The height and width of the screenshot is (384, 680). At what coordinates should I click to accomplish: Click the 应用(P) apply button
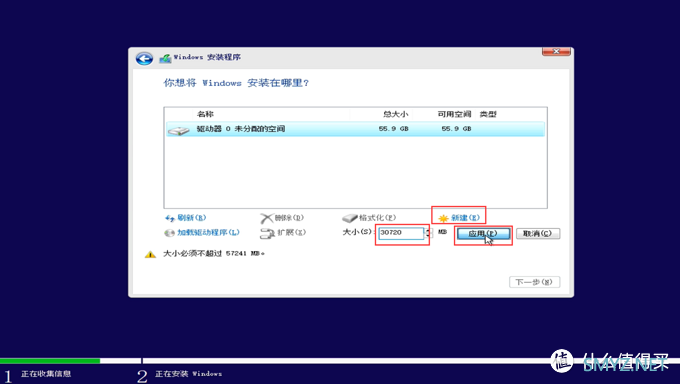[483, 234]
